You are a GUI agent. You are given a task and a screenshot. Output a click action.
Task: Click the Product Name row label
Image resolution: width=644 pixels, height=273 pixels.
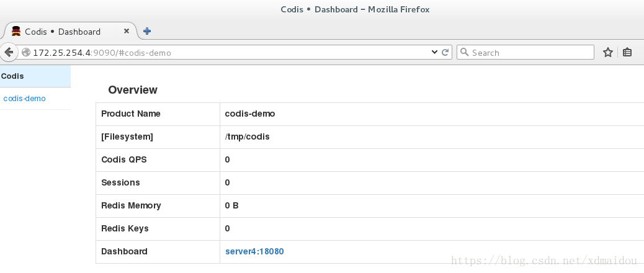point(131,114)
